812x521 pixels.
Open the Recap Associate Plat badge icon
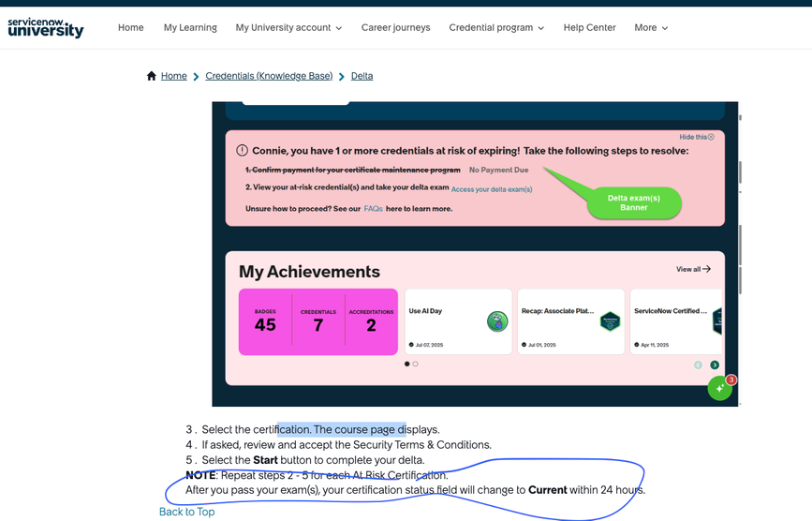point(610,321)
